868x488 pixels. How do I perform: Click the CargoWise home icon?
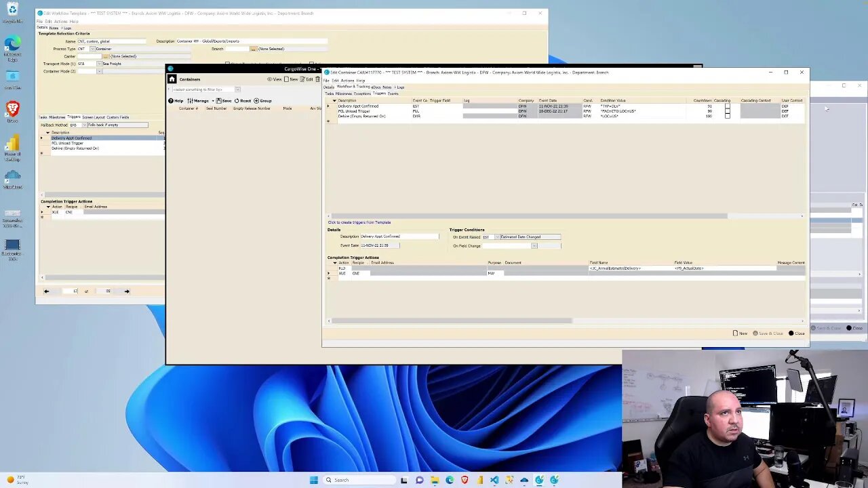click(x=172, y=79)
